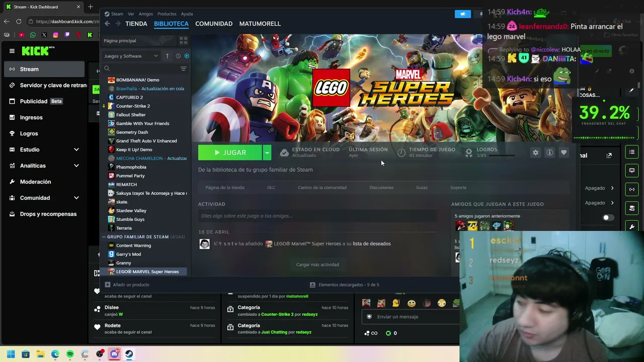Image resolution: width=644 pixels, height=362 pixels.
Task: Click the activity text input field
Action: tap(317, 216)
